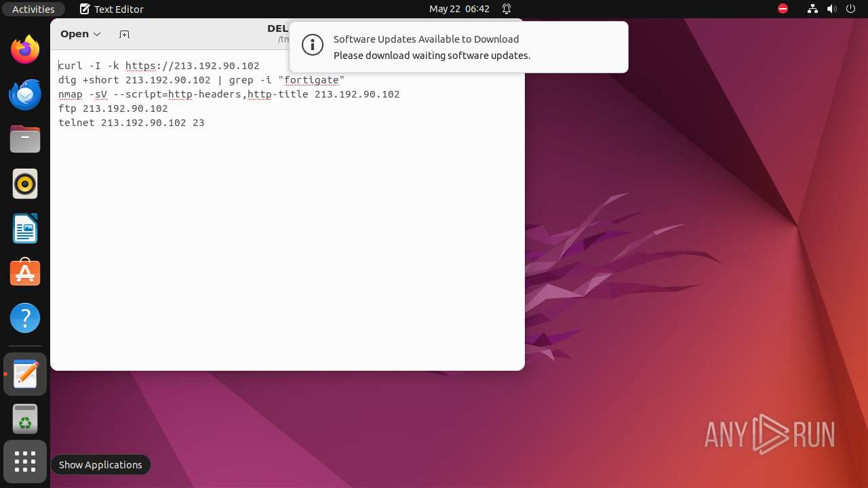Open the Text Editor app menu
868x488 pixels.
pos(111,9)
